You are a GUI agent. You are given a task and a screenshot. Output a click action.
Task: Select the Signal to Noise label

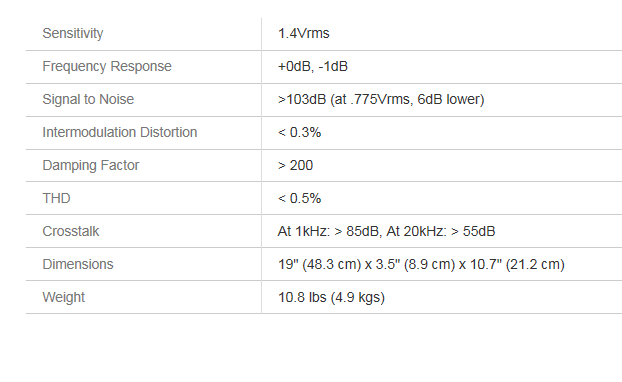(x=88, y=99)
